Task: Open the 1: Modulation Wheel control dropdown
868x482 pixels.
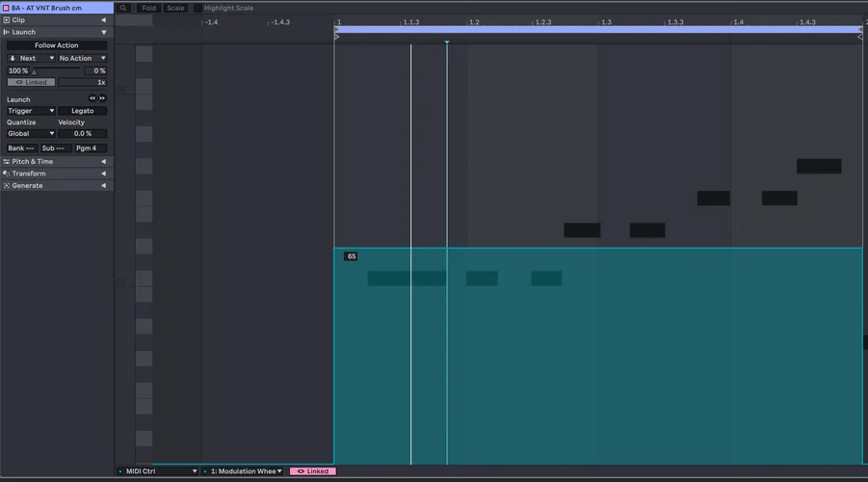Action: [244, 471]
